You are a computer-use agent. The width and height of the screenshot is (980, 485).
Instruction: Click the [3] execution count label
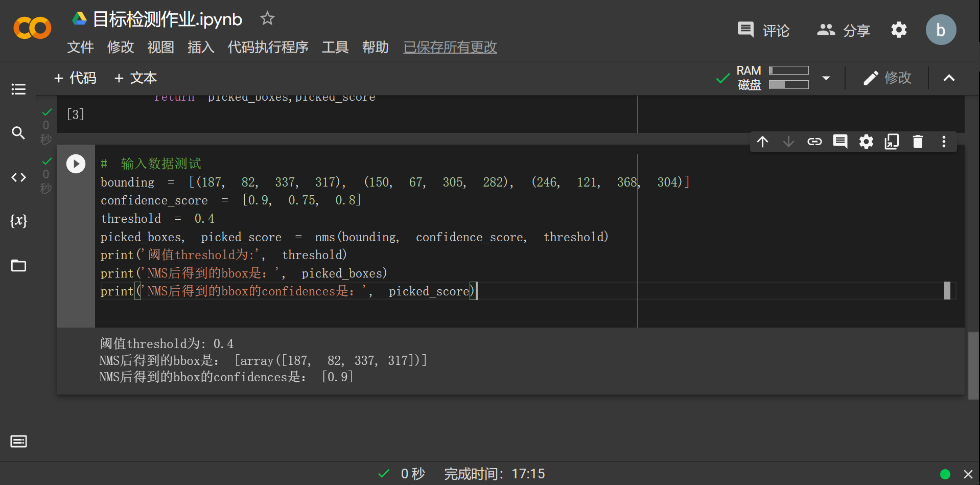tap(76, 114)
